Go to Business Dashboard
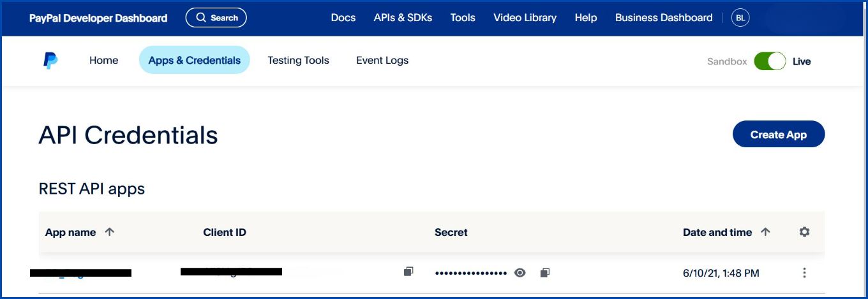This screenshot has height=299, width=868. (664, 18)
